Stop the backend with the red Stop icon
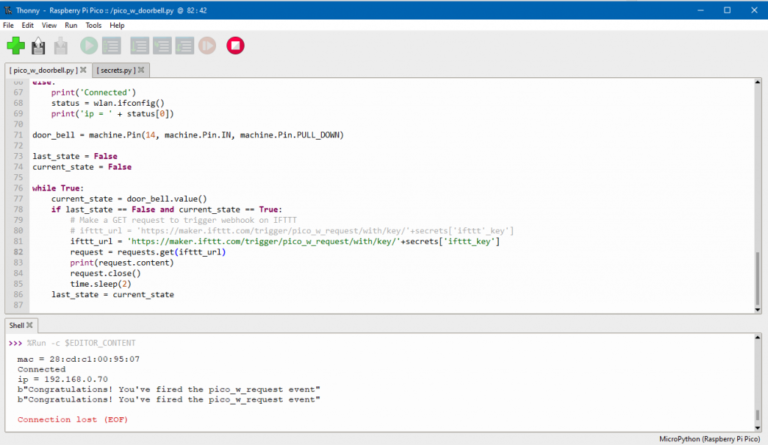Screen dimensions: 768x445 tap(235, 46)
